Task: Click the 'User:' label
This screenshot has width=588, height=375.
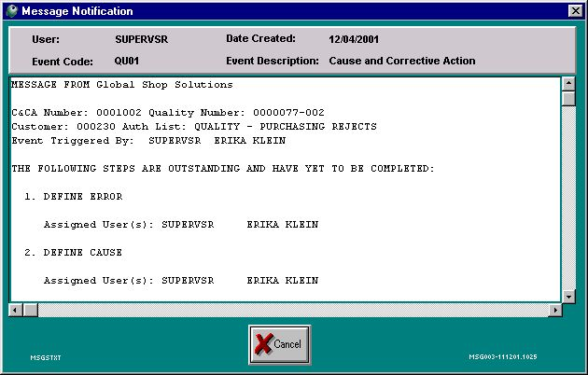Action: pos(46,39)
